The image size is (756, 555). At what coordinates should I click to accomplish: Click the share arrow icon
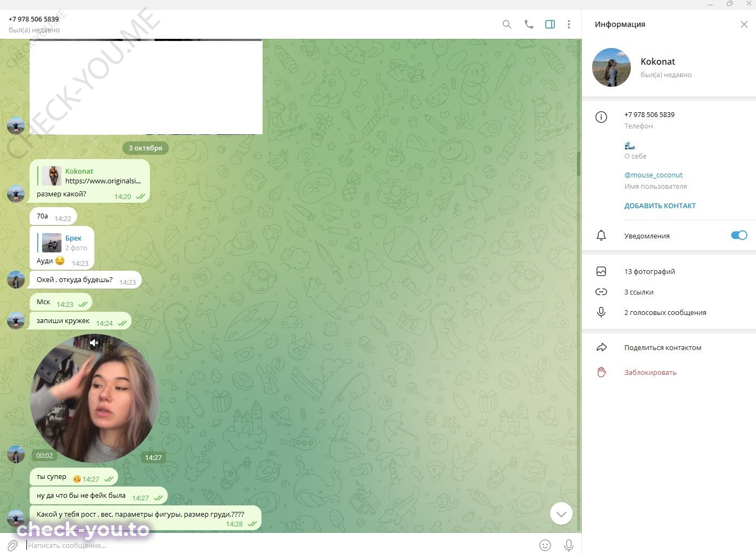coord(601,347)
